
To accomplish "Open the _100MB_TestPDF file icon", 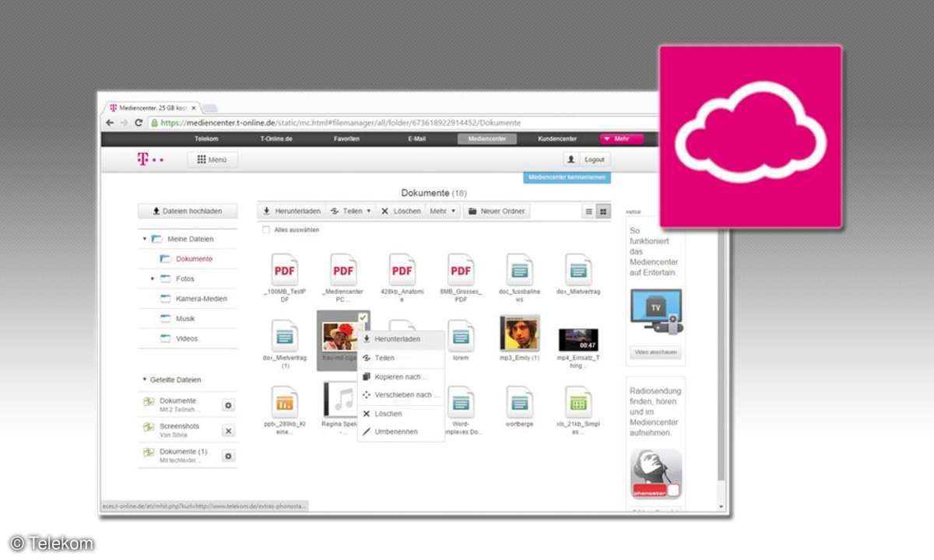I will [284, 270].
